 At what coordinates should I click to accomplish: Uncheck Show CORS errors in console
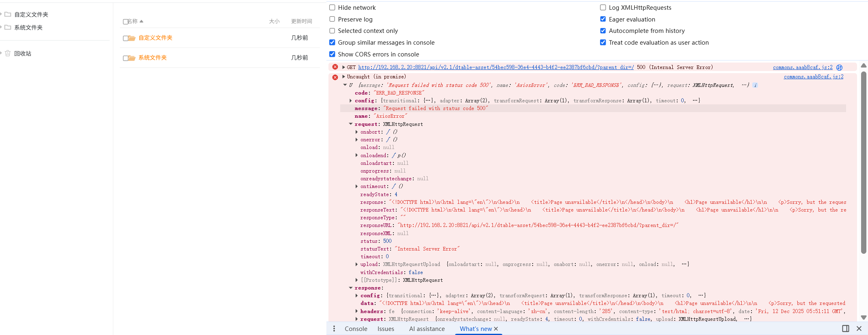pyautogui.click(x=332, y=54)
